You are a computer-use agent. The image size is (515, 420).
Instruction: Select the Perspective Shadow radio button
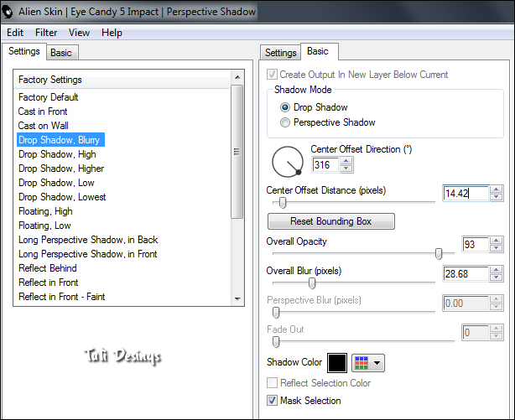click(285, 122)
